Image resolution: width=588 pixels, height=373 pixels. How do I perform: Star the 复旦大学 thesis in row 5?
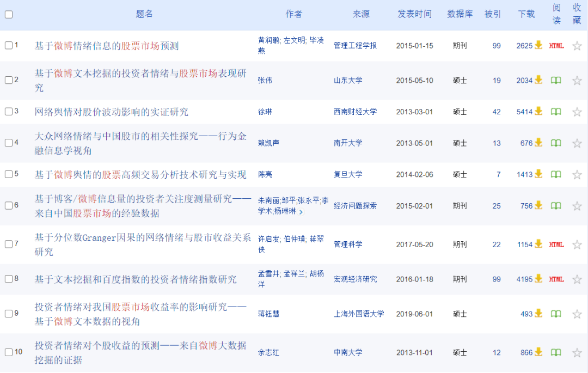click(x=577, y=174)
